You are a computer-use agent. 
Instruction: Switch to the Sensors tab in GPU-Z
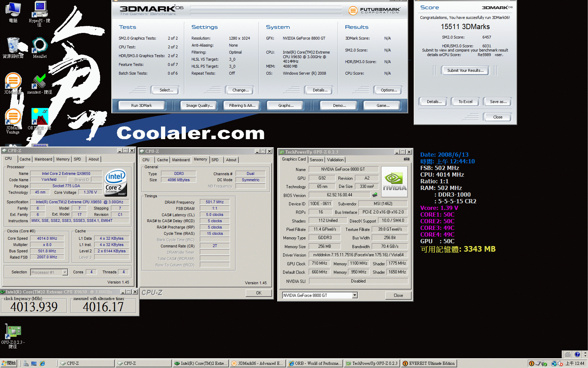316,160
